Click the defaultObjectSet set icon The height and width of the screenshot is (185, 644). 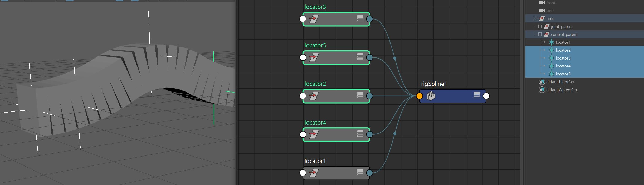(x=542, y=90)
